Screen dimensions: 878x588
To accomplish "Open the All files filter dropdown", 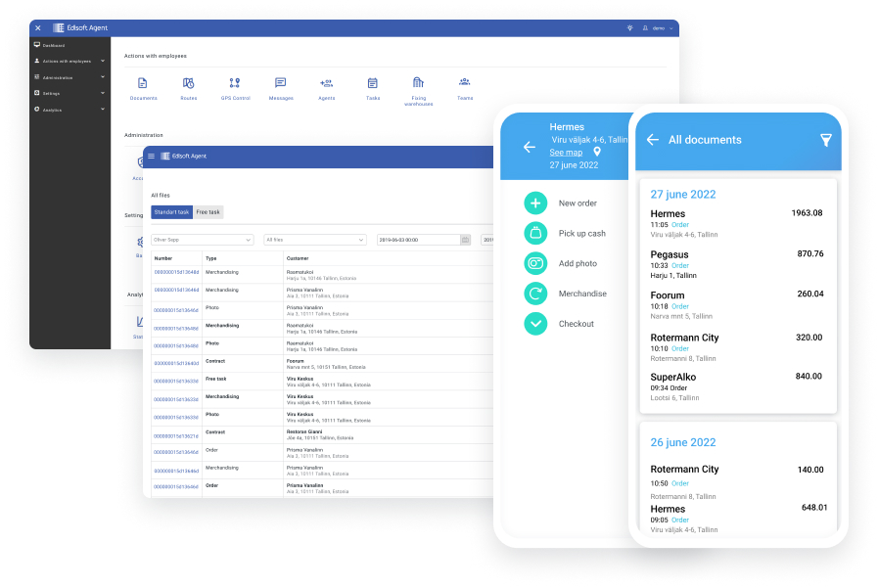I will pyautogui.click(x=315, y=240).
